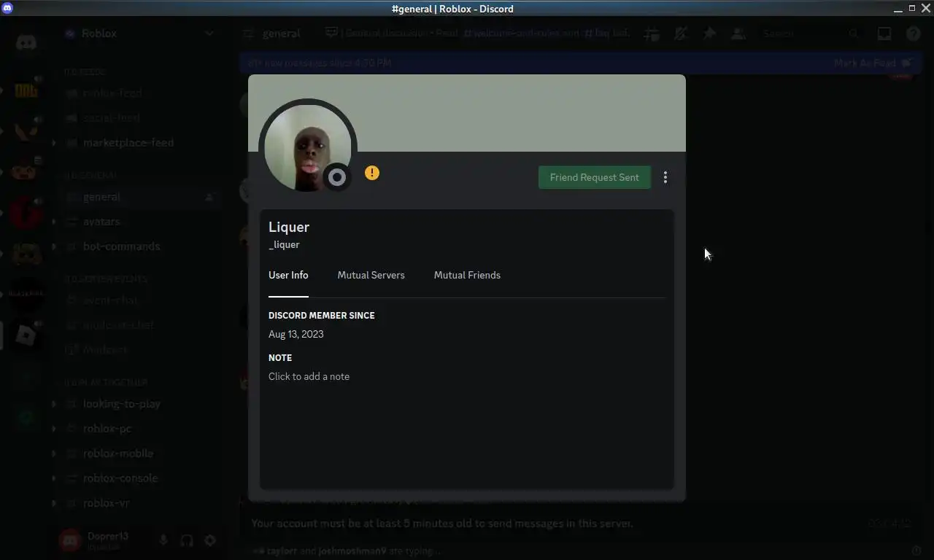Open the looking-to-play channel
This screenshot has width=934, height=560.
tap(121, 404)
